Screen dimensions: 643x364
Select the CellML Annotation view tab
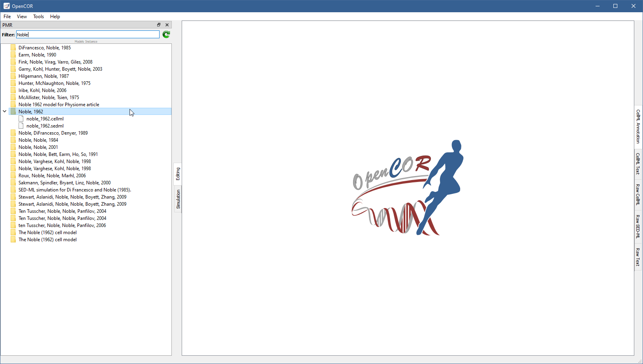tap(638, 126)
